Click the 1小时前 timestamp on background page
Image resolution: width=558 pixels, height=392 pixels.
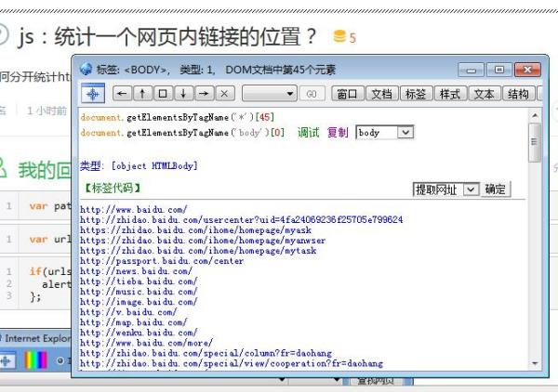(x=47, y=111)
